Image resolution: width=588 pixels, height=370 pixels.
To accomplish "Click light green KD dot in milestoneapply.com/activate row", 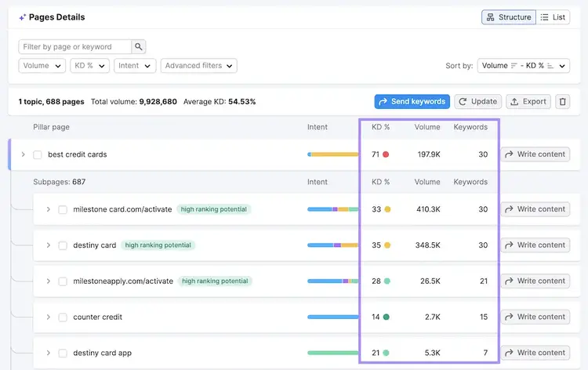I will coord(387,281).
